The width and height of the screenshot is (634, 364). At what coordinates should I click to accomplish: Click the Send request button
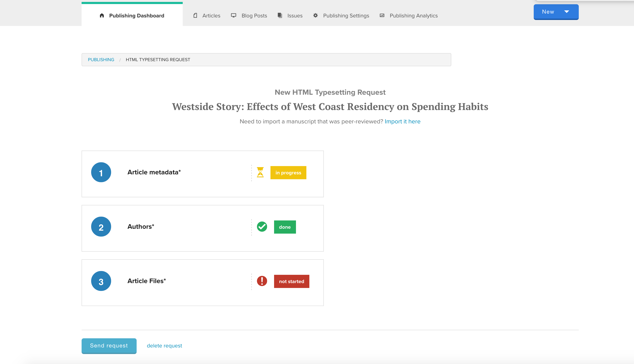pos(109,346)
